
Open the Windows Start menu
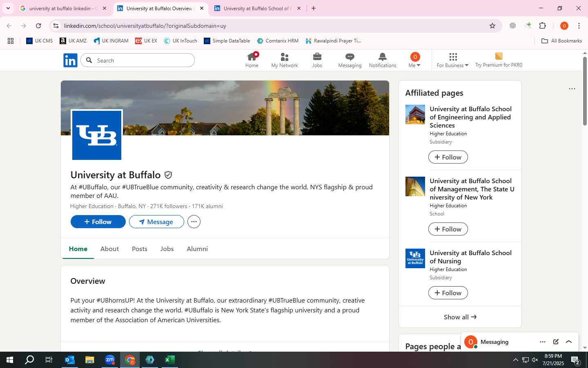click(10, 360)
